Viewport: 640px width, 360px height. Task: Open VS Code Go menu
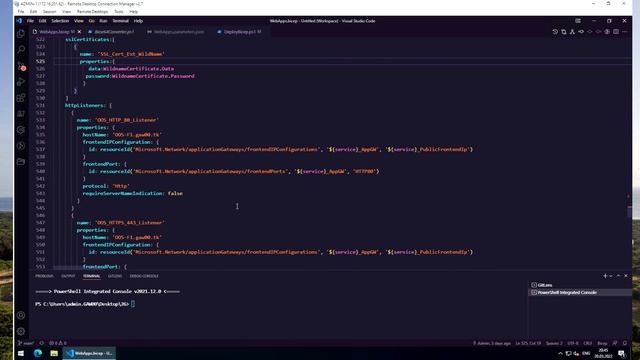pos(91,21)
